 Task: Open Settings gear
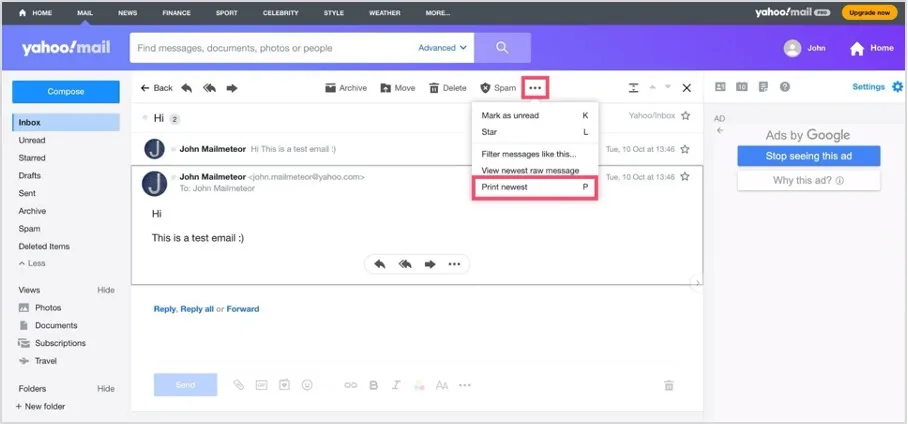898,87
